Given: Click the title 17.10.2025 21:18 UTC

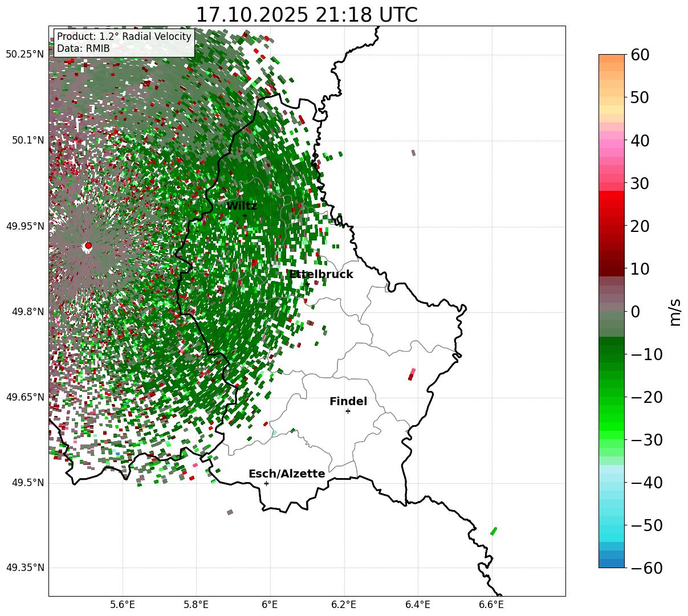Looking at the screenshot, I should tap(307, 15).
